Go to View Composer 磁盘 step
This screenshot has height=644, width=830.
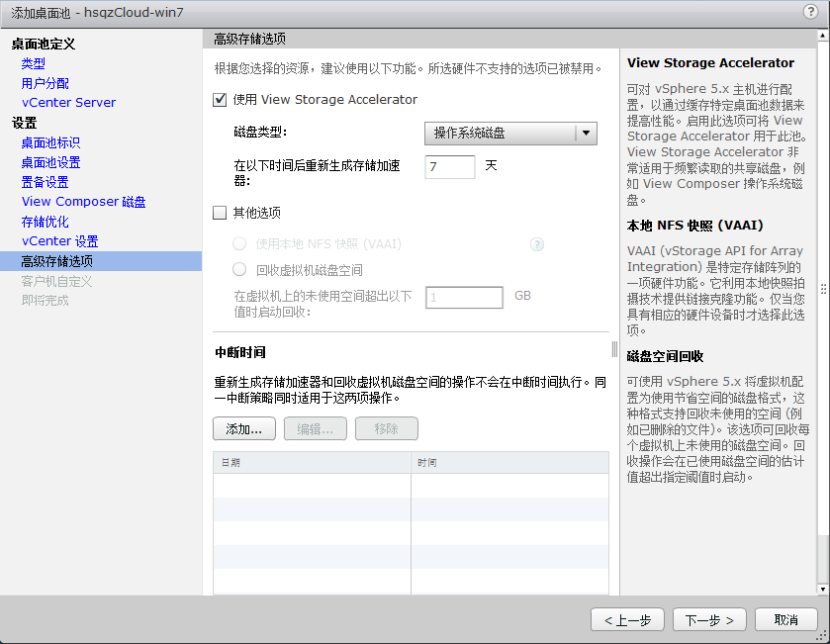click(x=84, y=202)
